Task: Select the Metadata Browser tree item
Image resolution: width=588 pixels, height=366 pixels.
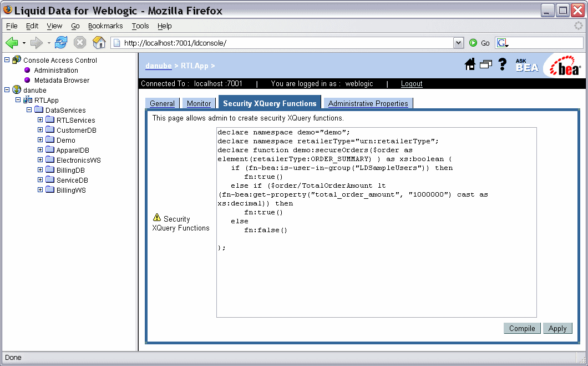Action: pos(62,80)
